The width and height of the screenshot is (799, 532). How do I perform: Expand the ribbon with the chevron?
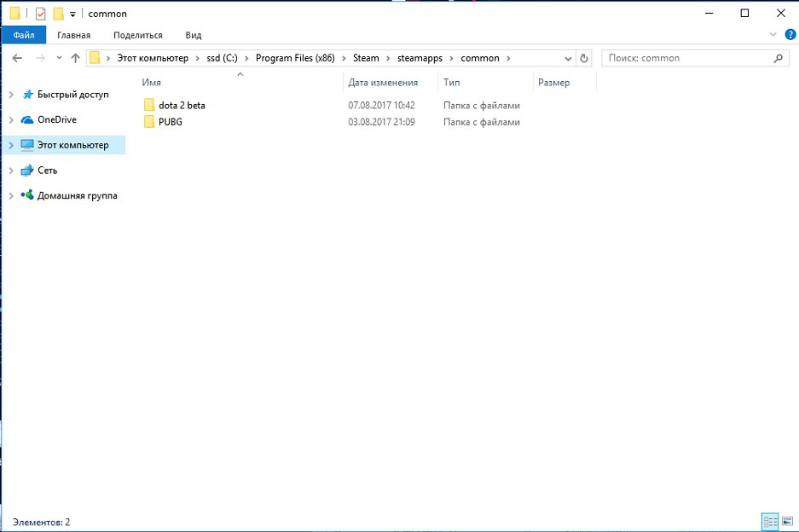(773, 35)
